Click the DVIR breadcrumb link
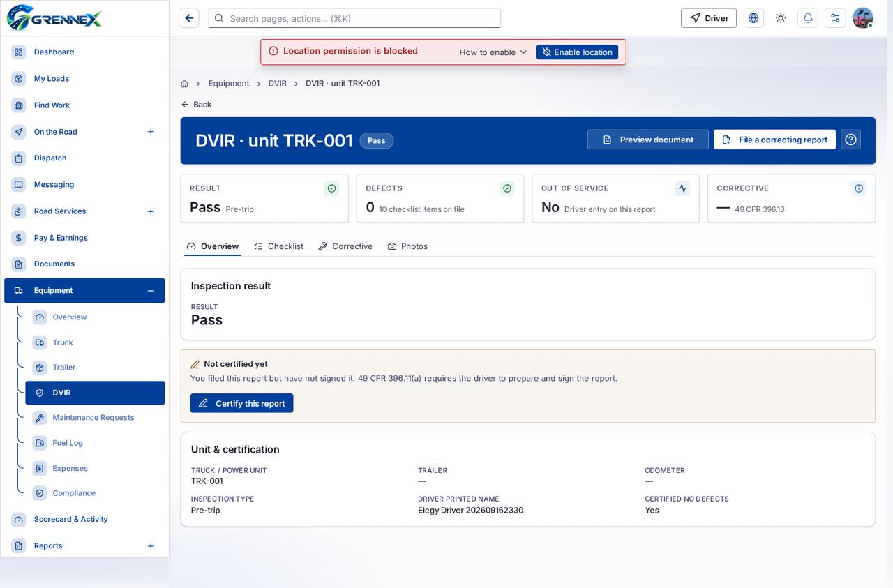The height and width of the screenshot is (588, 893). [278, 84]
